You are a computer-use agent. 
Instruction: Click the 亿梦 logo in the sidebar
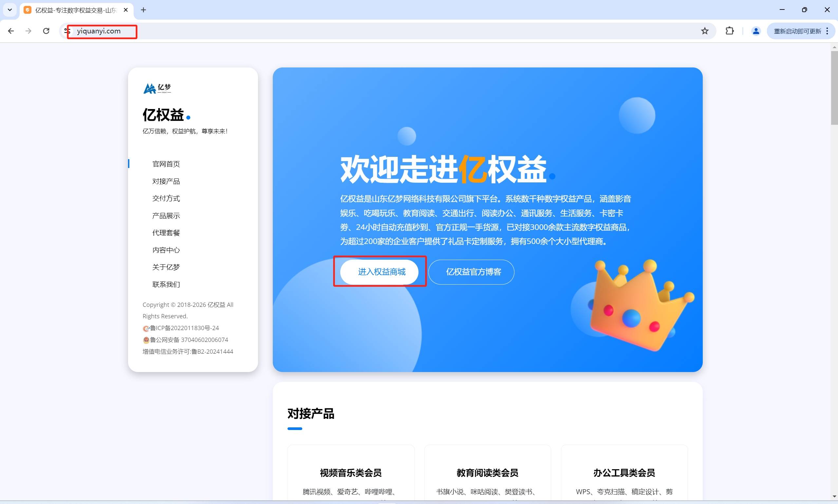(x=157, y=88)
